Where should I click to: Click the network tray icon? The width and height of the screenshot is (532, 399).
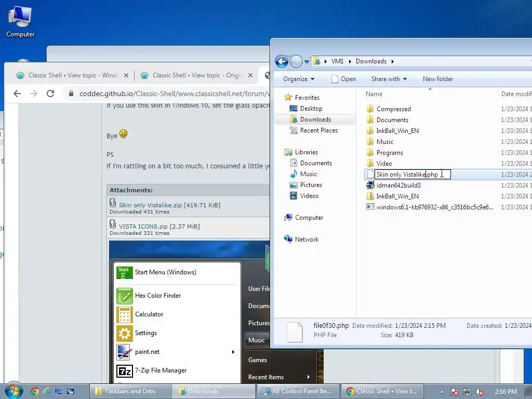[467, 392]
